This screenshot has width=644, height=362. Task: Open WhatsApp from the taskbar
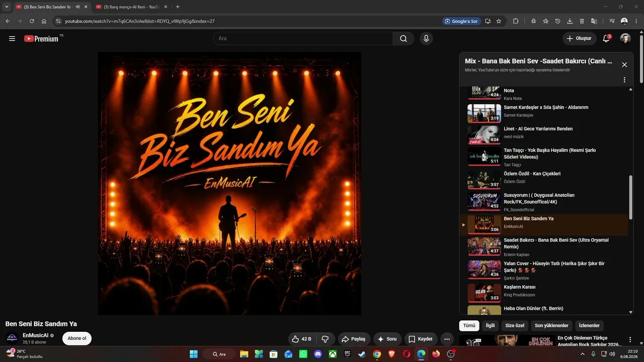(x=303, y=354)
